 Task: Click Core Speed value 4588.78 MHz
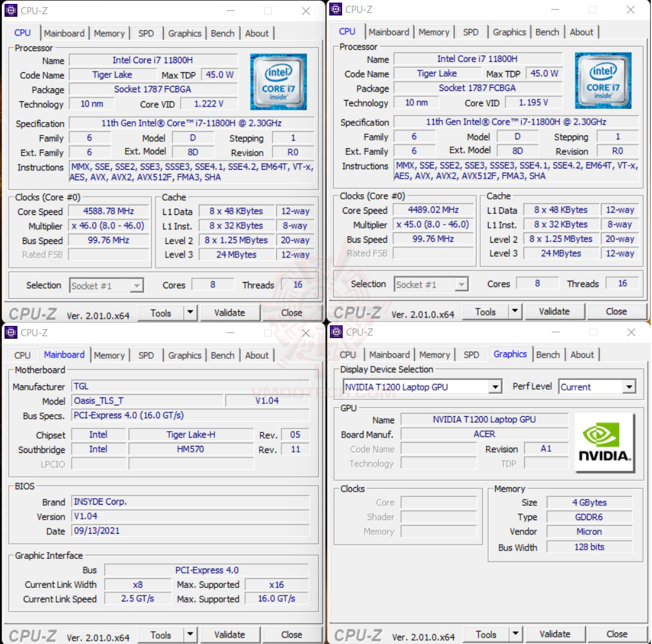pos(108,211)
